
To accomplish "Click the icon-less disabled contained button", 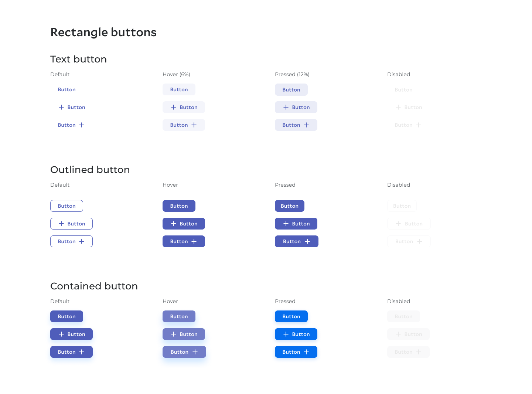I will coord(403,316).
